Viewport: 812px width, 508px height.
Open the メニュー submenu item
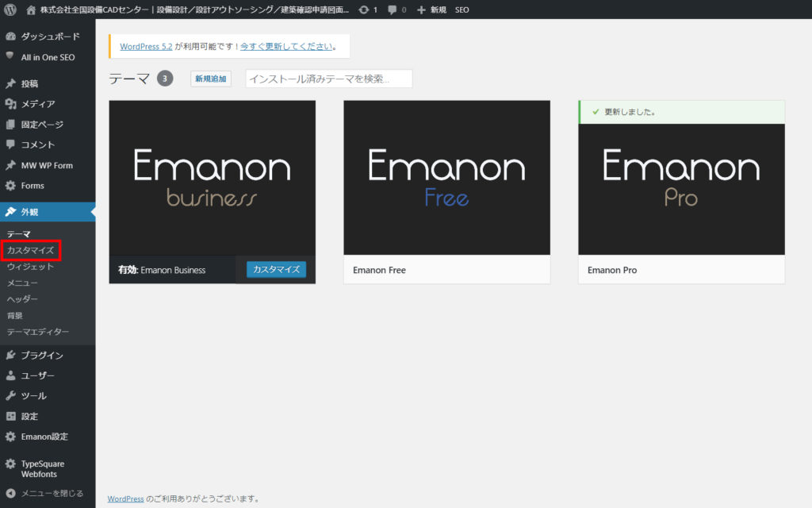click(x=22, y=283)
